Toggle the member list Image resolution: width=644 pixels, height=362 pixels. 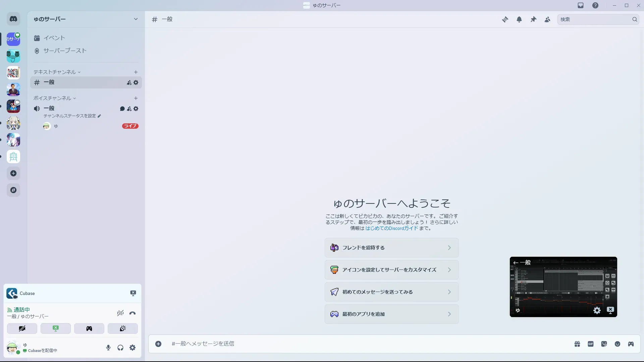[547, 19]
